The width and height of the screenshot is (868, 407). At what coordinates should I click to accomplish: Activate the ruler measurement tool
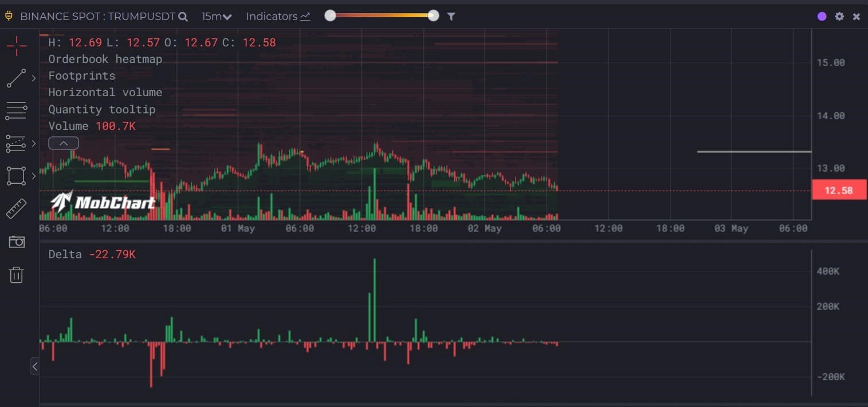[16, 209]
